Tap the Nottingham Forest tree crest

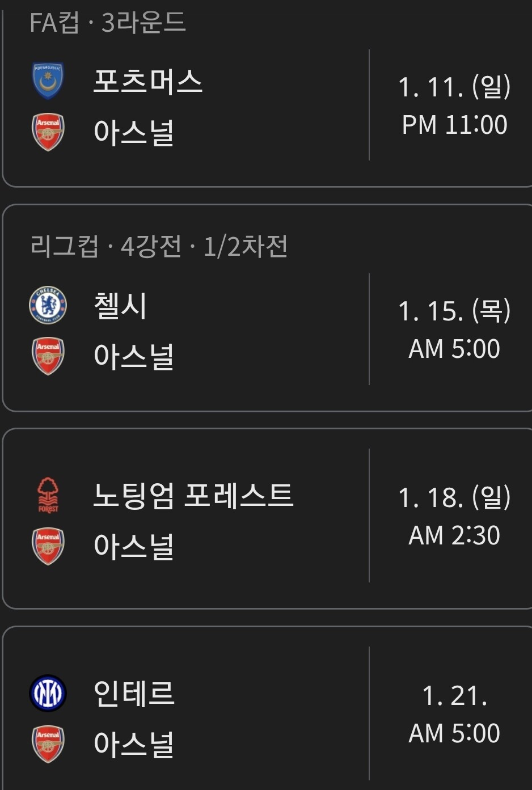click(x=48, y=495)
